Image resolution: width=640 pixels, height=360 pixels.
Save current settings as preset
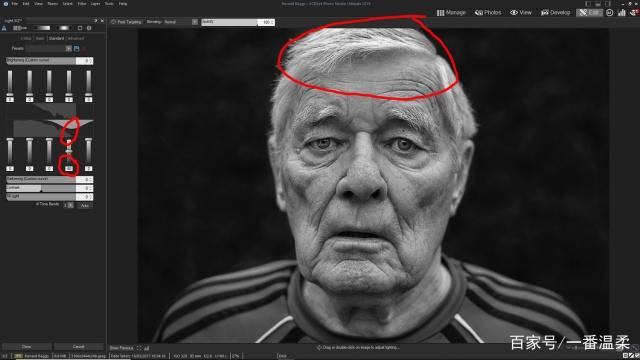click(x=77, y=49)
